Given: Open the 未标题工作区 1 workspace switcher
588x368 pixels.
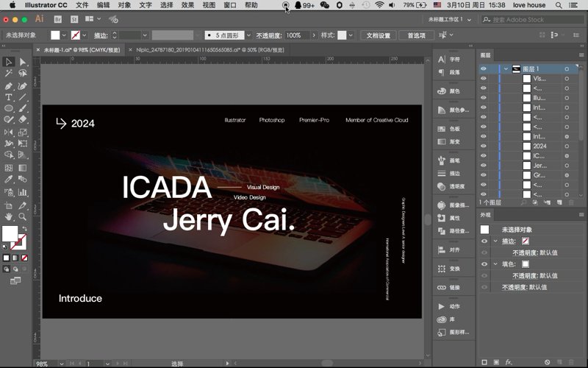Looking at the screenshot, I should point(450,20).
